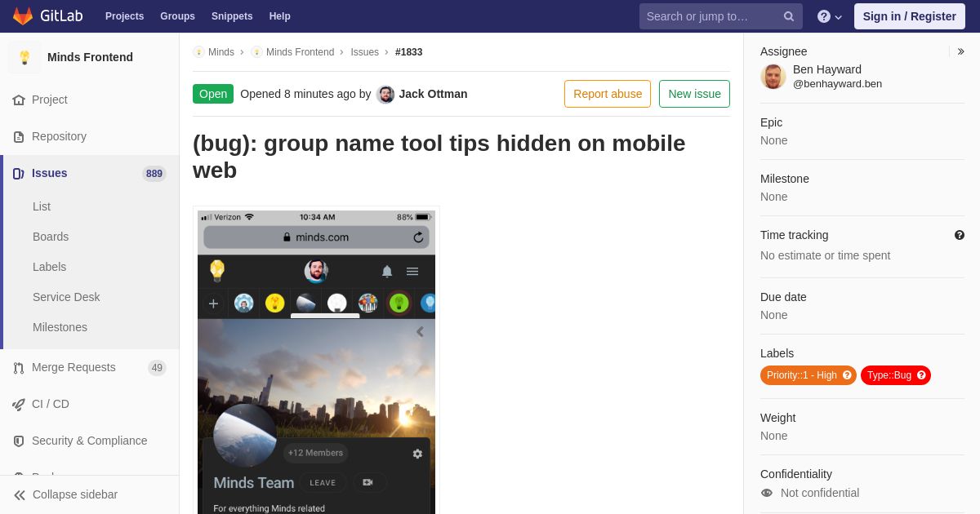Screen dimensions: 980x514
Task: Click the Open status badge
Action: (x=213, y=94)
